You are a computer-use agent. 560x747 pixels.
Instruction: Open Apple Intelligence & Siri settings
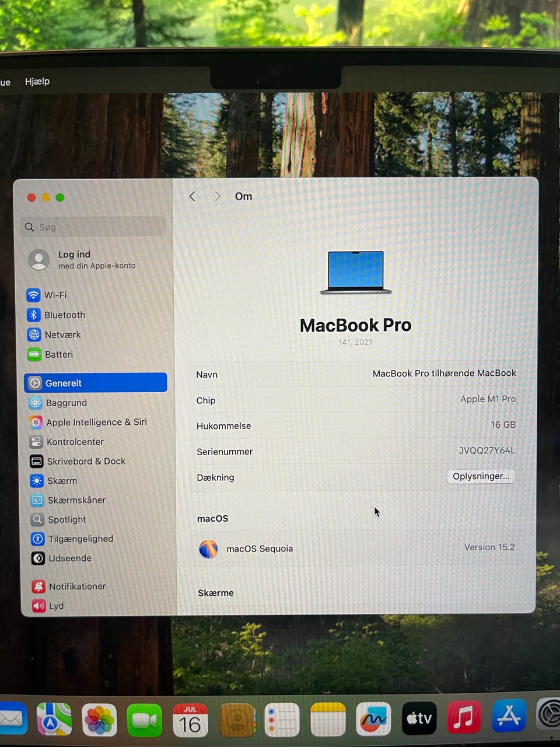(x=96, y=422)
